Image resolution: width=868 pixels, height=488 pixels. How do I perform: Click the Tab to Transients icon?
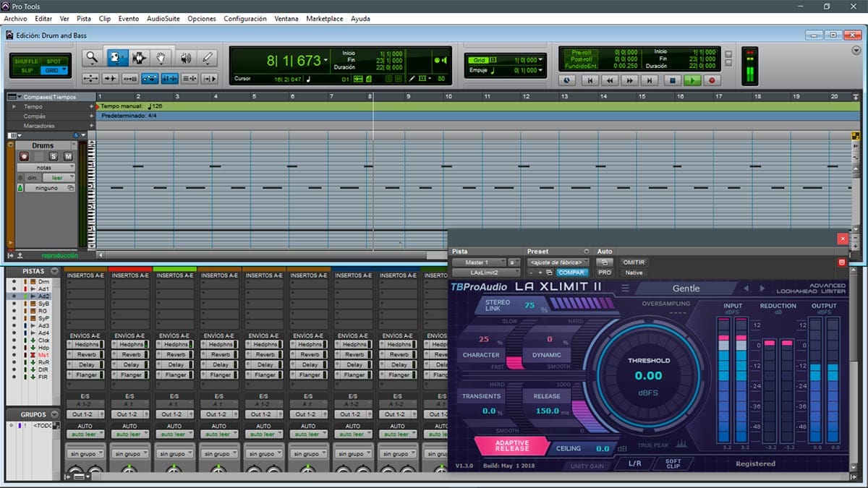pyautogui.click(x=111, y=78)
